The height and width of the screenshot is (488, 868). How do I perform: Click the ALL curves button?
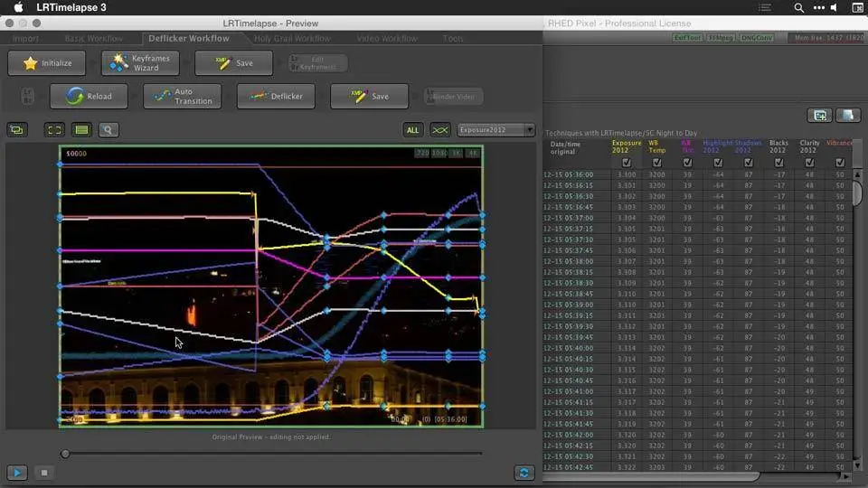point(412,130)
